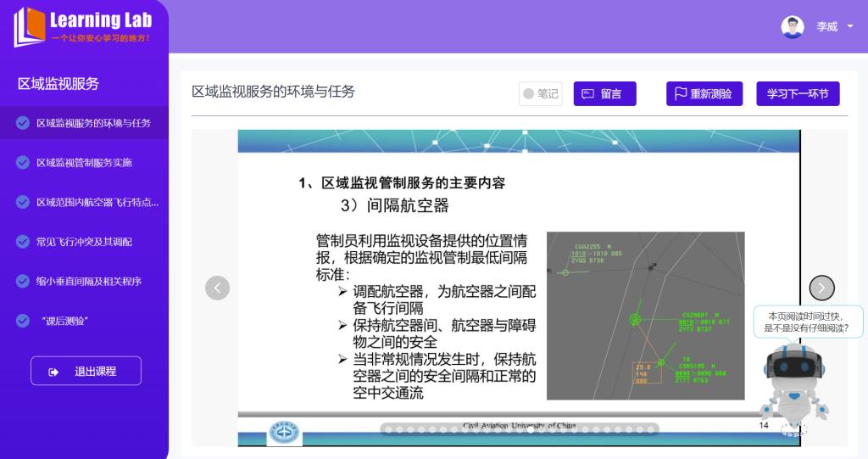This screenshot has width=868, height=459.
Task: Open 区域监视服务的环境与任务 in sidebar
Action: click(93, 123)
